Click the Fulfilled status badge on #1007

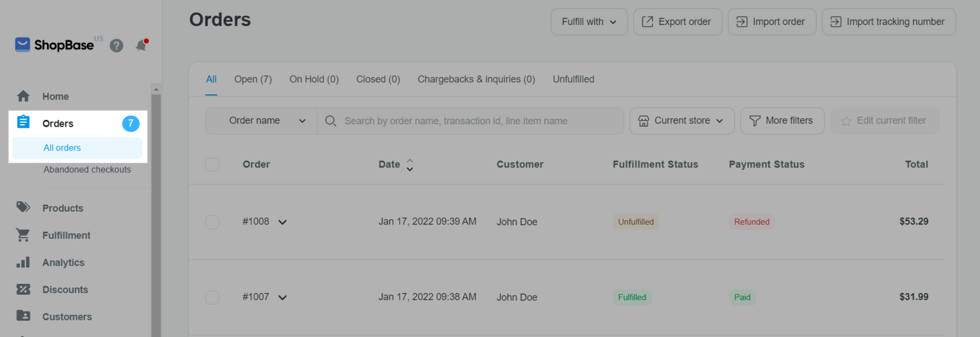631,297
